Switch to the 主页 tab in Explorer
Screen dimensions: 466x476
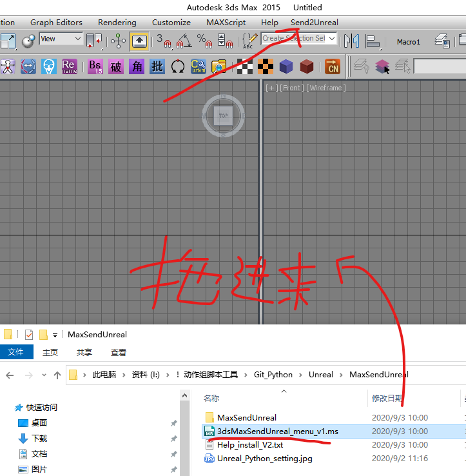pos(50,352)
